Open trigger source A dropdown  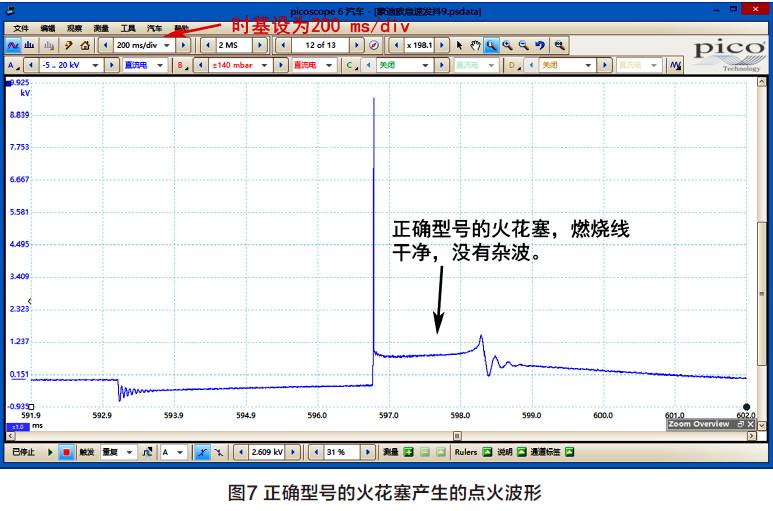coord(180,452)
